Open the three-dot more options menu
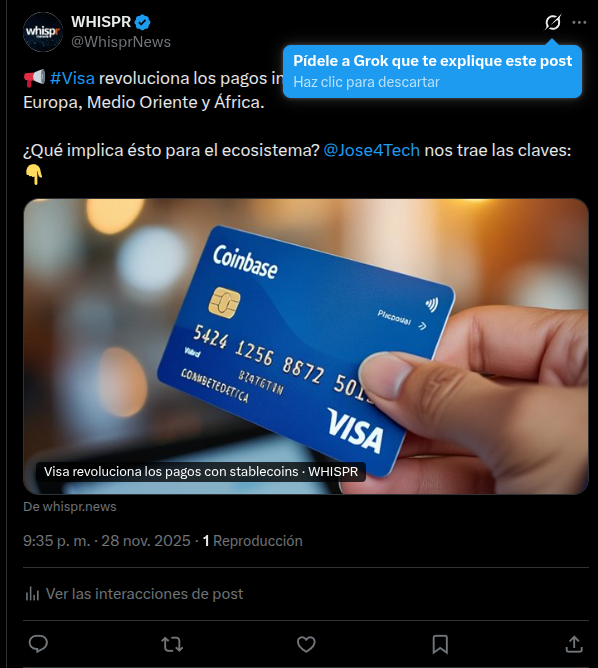 [579, 22]
